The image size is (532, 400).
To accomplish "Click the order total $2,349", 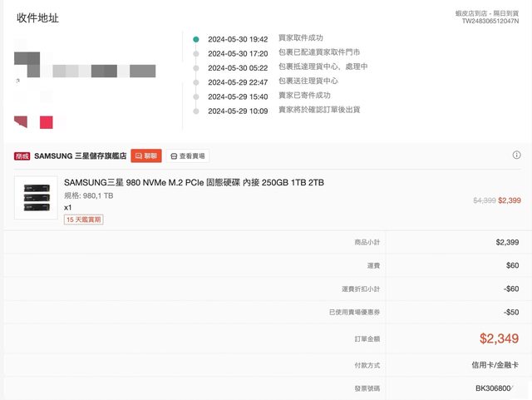I will (499, 338).
